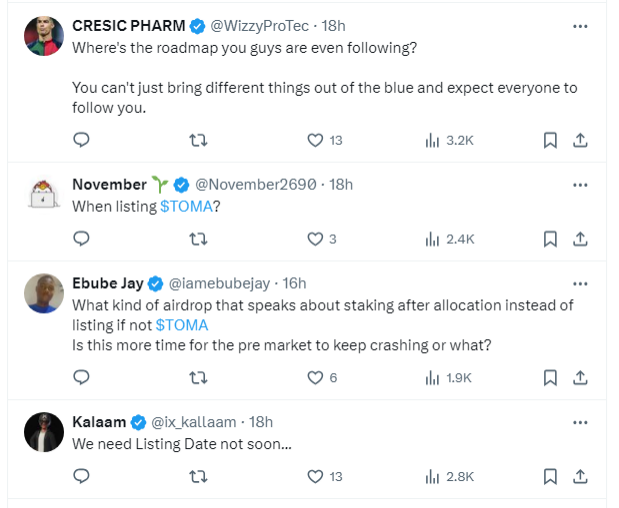The width and height of the screenshot is (619, 508).
Task: Share CRESIC PHARM's tweet
Action: [x=580, y=141]
